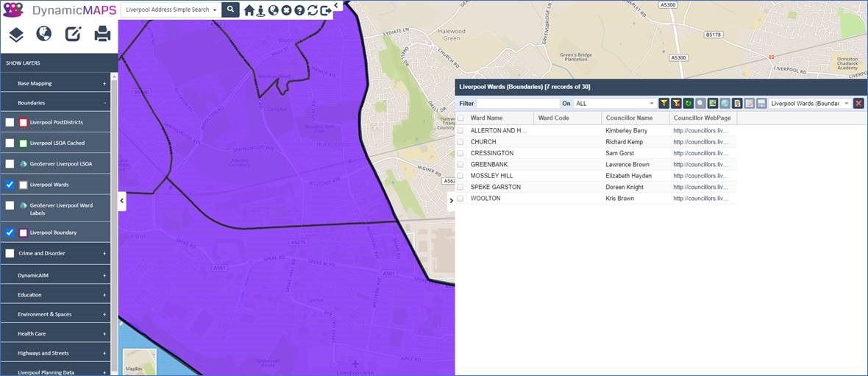Sort by Ward Code column header

point(567,118)
